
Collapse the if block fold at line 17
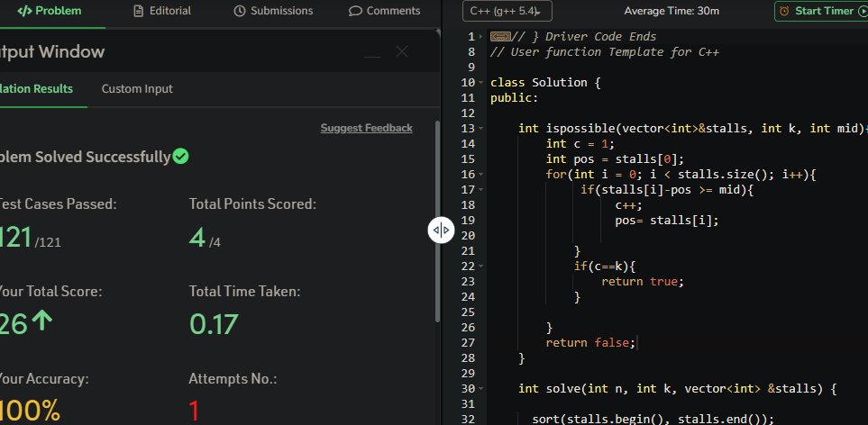(480, 190)
